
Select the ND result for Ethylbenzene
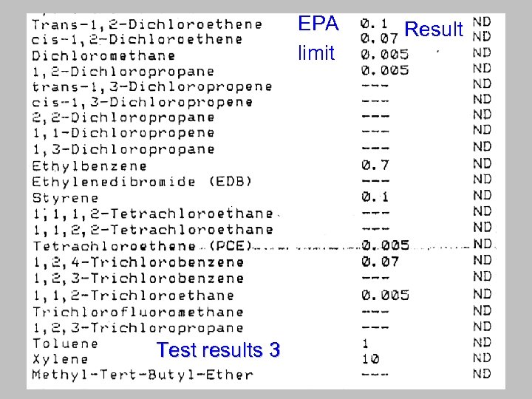(482, 164)
